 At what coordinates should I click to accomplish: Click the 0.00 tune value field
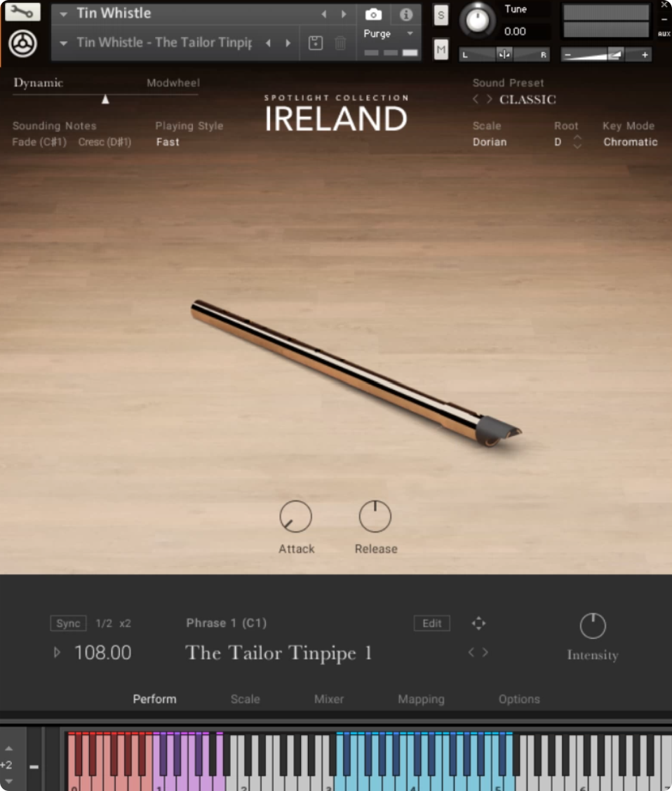515,32
